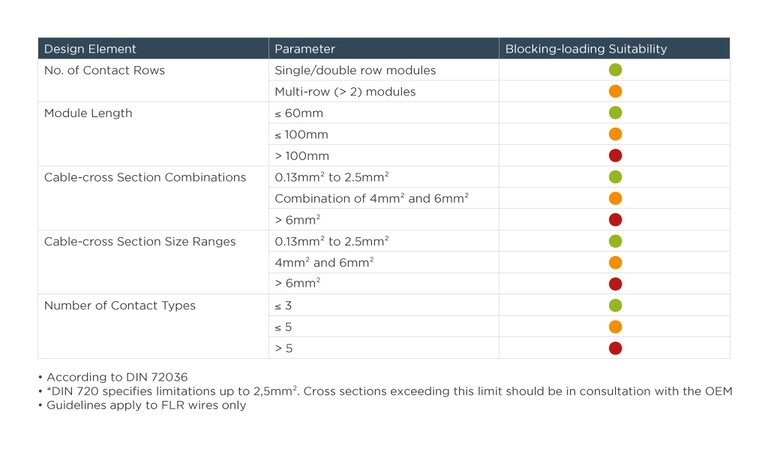
Task: Select the Blocking-loading Suitability header
Action: [586, 49]
